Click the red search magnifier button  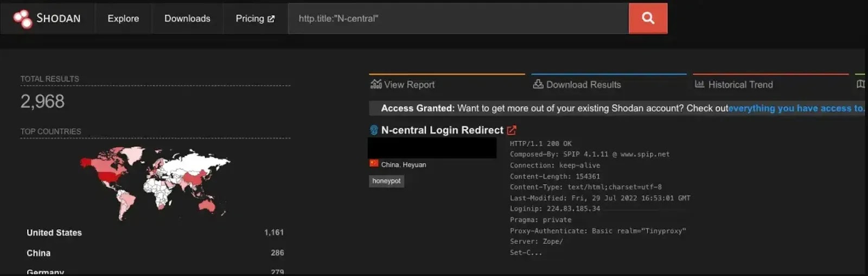[x=648, y=18]
